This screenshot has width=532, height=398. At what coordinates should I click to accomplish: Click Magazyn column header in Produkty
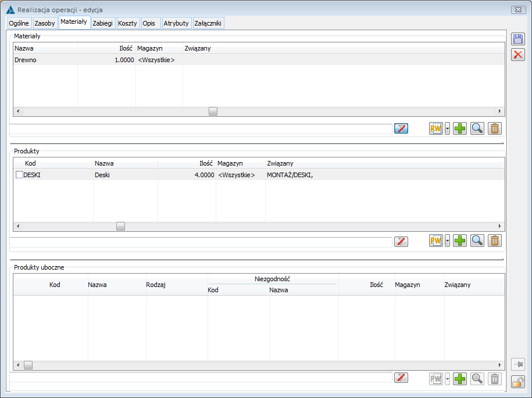230,164
